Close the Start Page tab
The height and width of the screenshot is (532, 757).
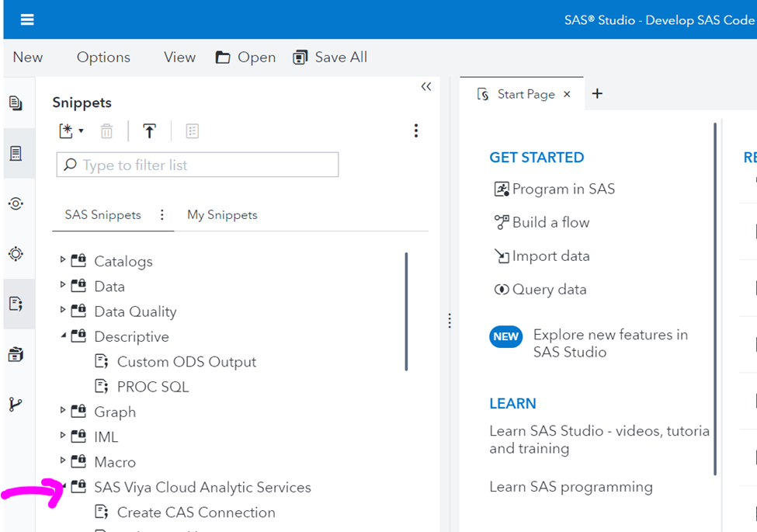click(567, 94)
